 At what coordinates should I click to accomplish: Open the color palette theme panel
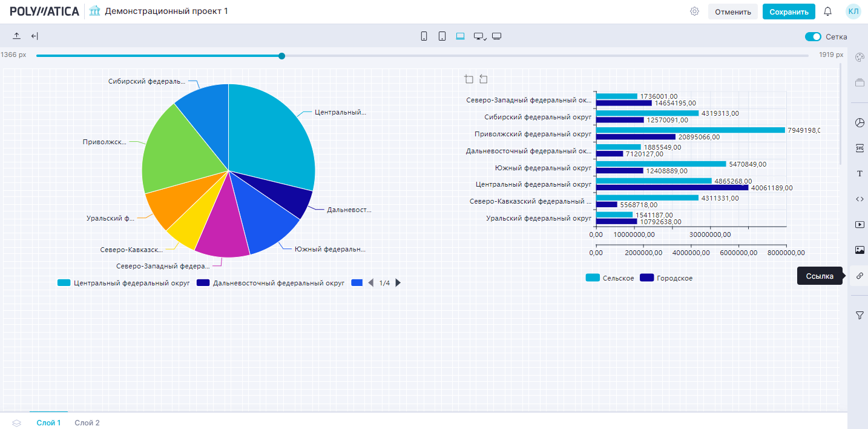point(859,57)
